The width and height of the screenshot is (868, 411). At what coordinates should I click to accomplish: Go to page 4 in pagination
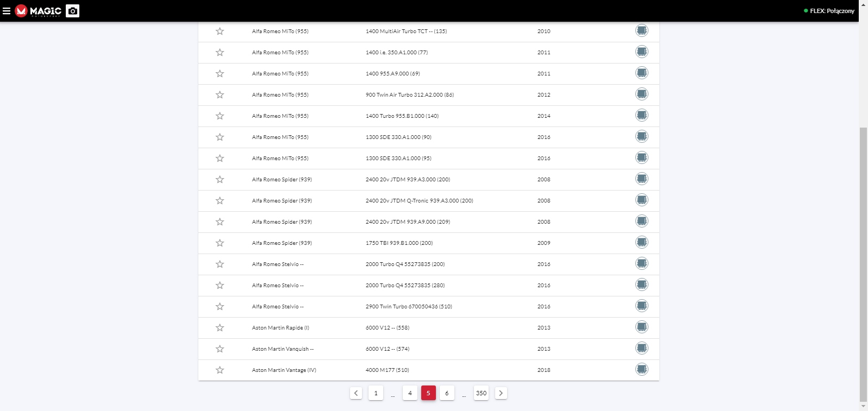pyautogui.click(x=410, y=393)
